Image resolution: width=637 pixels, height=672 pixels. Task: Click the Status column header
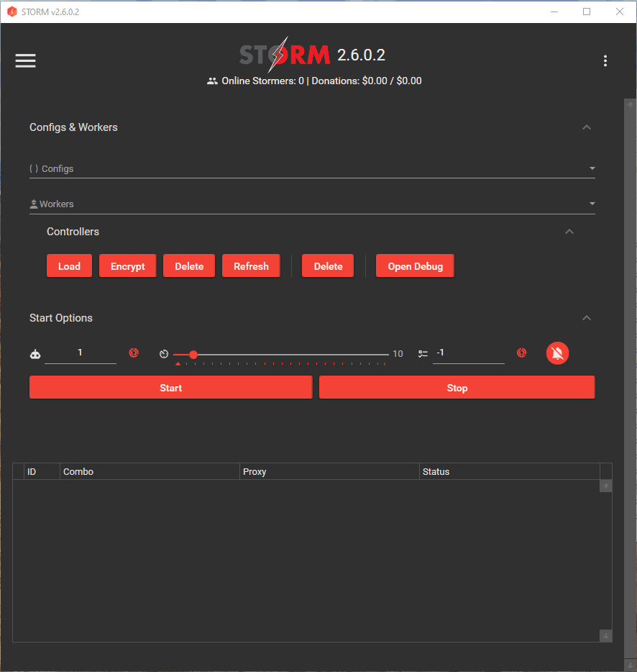509,471
